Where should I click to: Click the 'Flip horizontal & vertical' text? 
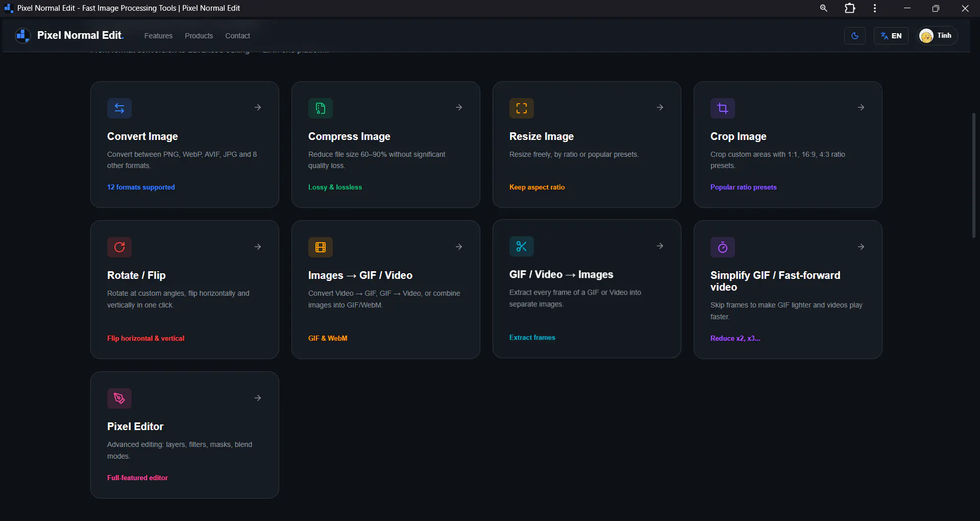(x=145, y=338)
